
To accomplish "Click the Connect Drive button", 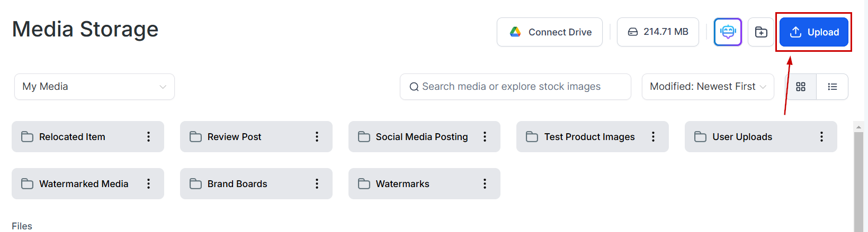I will coord(550,32).
